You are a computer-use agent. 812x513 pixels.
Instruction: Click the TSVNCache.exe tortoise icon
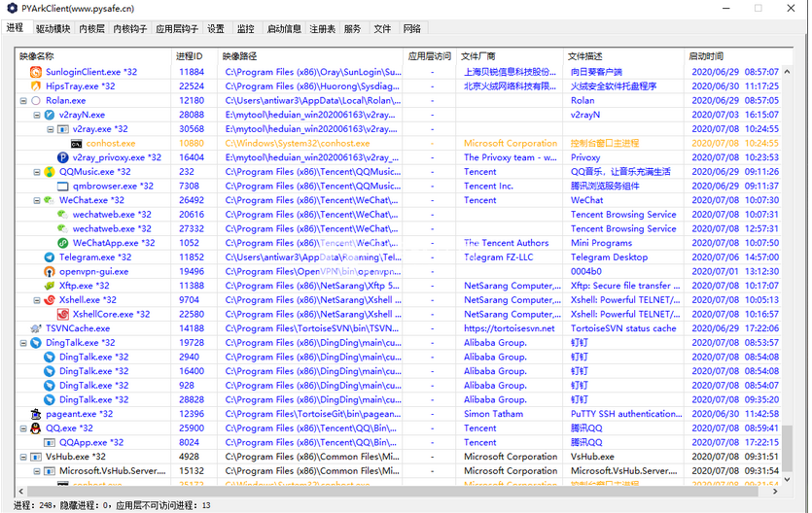click(36, 328)
